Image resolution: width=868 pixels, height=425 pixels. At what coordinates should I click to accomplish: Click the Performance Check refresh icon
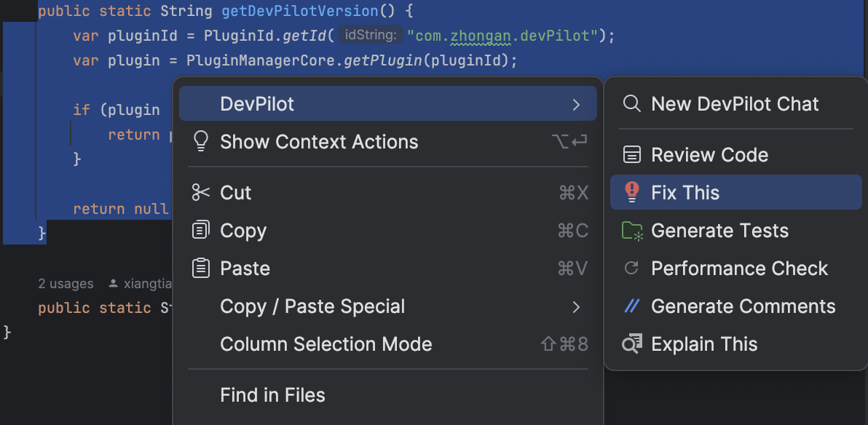(632, 269)
